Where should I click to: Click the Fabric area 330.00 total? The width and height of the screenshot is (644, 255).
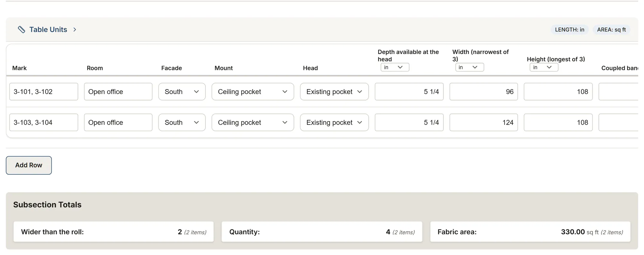[x=530, y=232]
